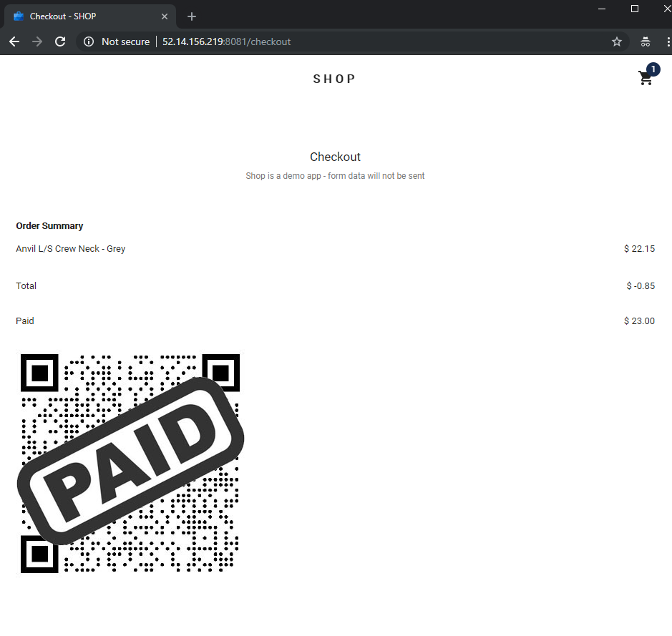
Task: Open the incognito indicator icon
Action: [646, 41]
